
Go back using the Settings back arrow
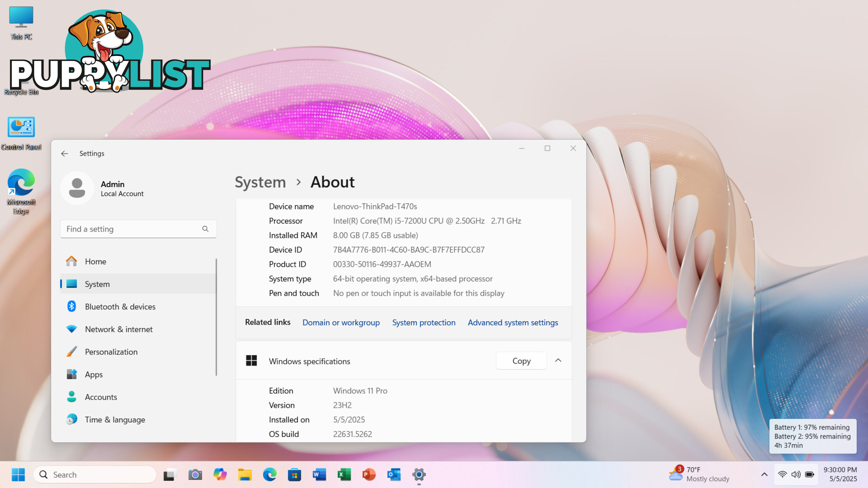tap(64, 154)
